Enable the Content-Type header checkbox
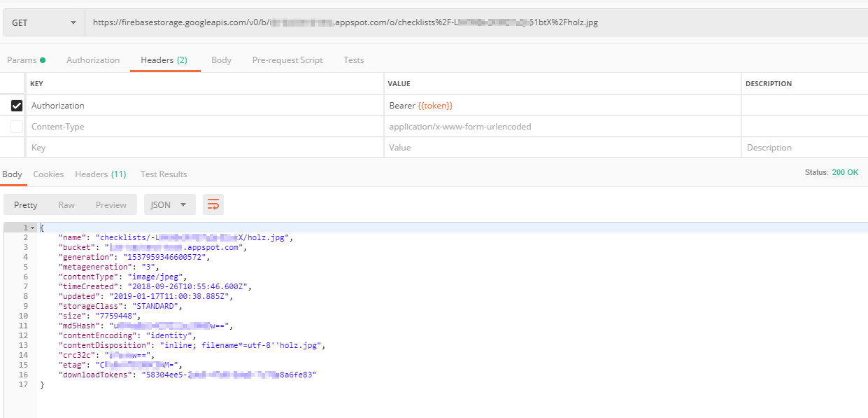This screenshot has height=418, width=868. click(x=17, y=127)
